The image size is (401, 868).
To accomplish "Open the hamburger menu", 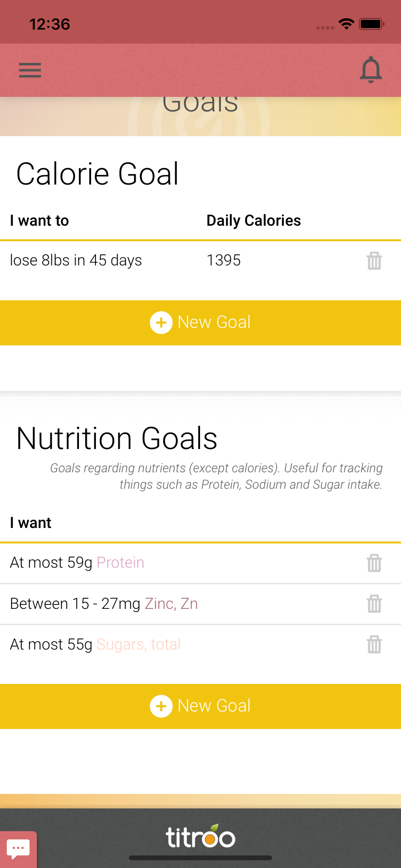I will pyautogui.click(x=30, y=70).
